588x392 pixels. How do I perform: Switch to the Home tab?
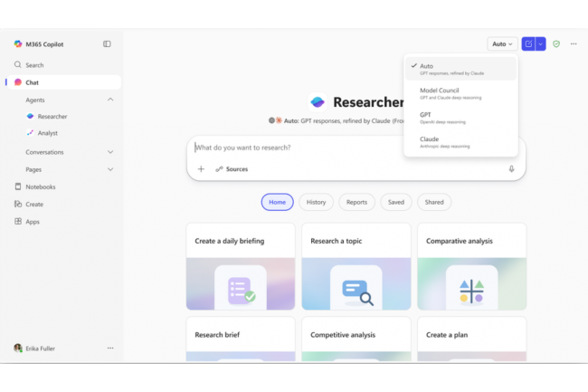tap(277, 202)
